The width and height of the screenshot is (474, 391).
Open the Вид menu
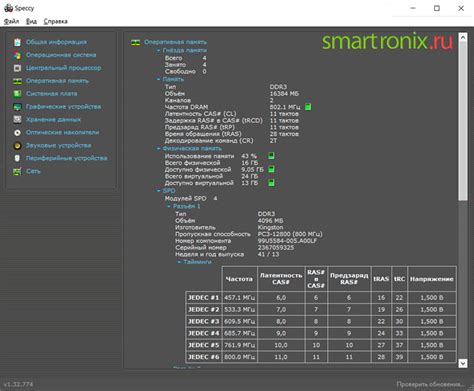31,21
